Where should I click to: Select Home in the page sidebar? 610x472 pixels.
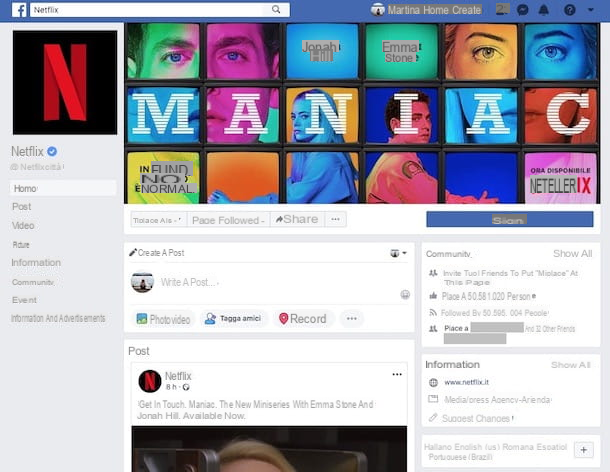[63, 188]
